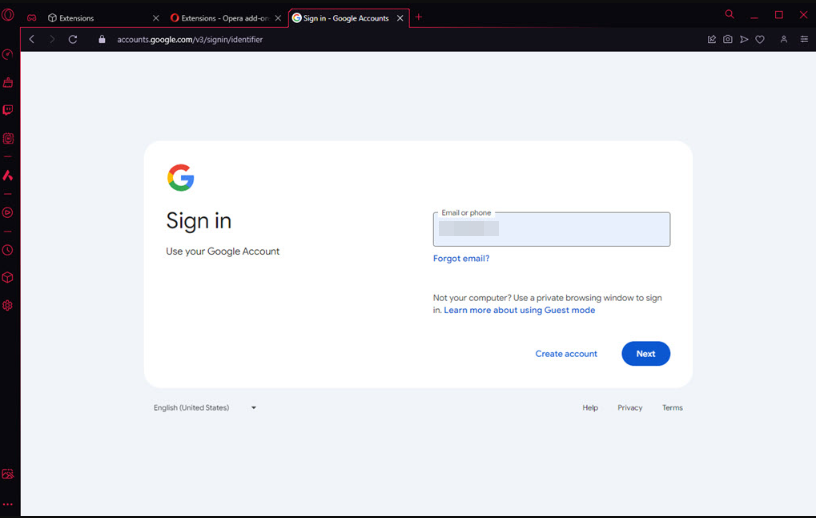Viewport: 816px width, 518px height.
Task: Open Extensions cube icon in sidebar
Action: 8,277
